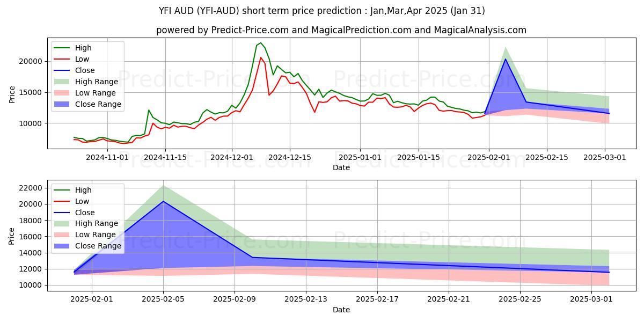Click the 'powered by Predict-Price.com' subtitle
Image resolution: width=644 pixels, height=322 pixels.
pyautogui.click(x=341, y=31)
